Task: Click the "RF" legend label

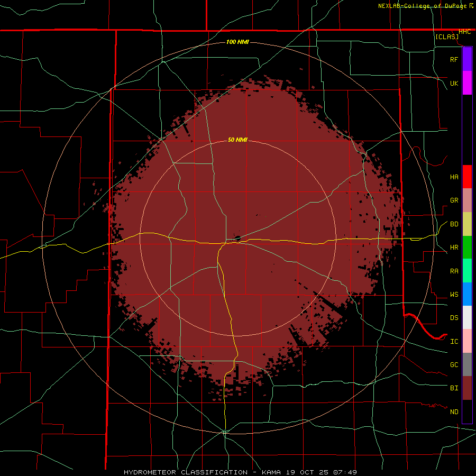Action: click(x=454, y=60)
